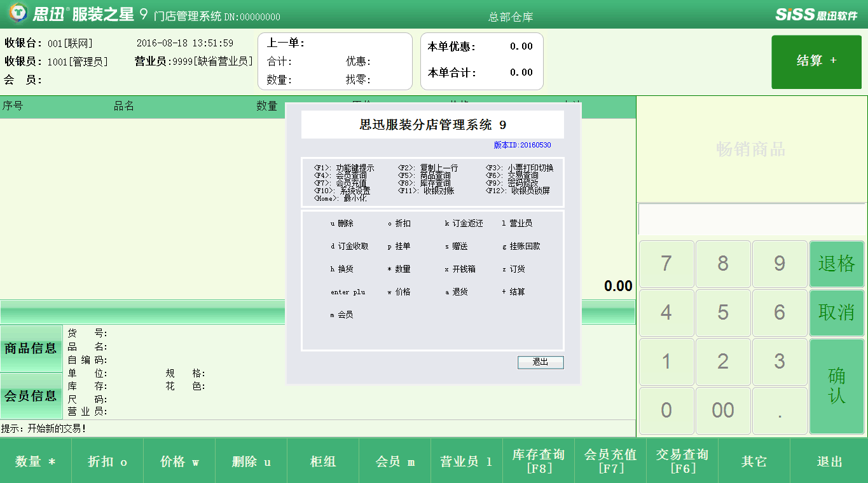Click 'k 订金返还' shortcut in the help dialog
Viewport: 868px width, 483px height.
pos(464,224)
